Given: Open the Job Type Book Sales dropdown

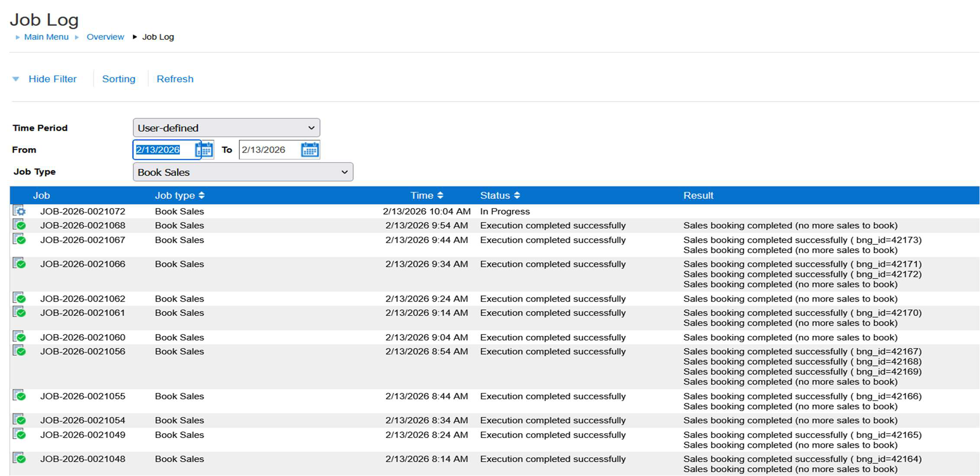Looking at the screenshot, I should [x=243, y=172].
